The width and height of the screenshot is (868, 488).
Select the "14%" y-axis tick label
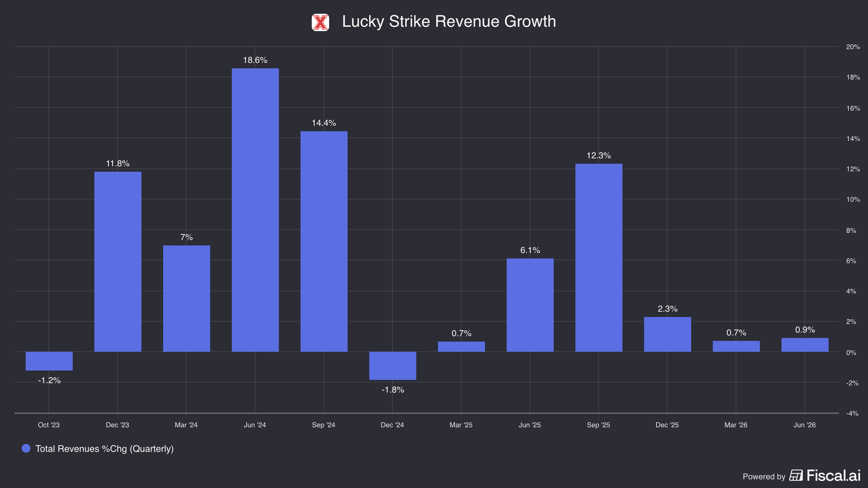(x=853, y=138)
